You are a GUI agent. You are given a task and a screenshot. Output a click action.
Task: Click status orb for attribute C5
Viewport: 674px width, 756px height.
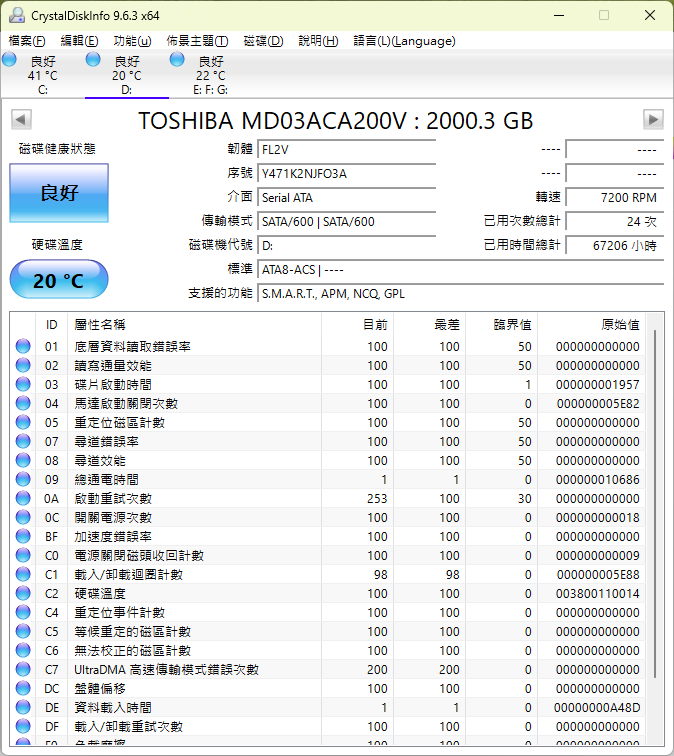[x=23, y=631]
